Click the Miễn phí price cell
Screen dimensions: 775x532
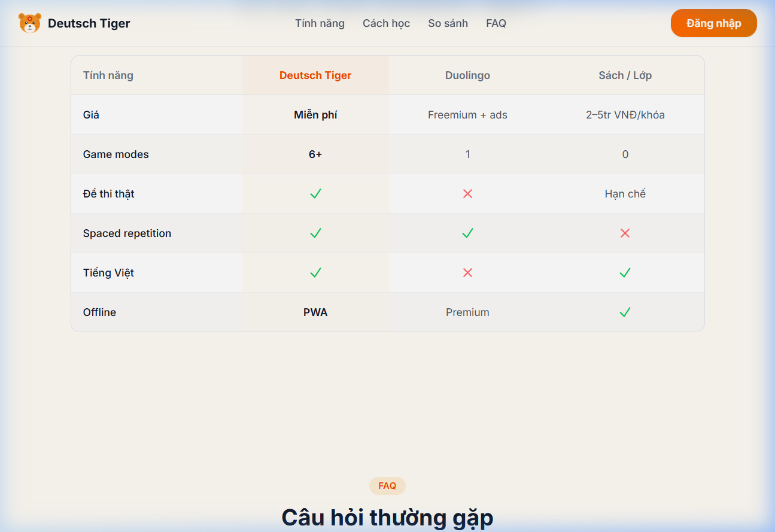point(315,115)
